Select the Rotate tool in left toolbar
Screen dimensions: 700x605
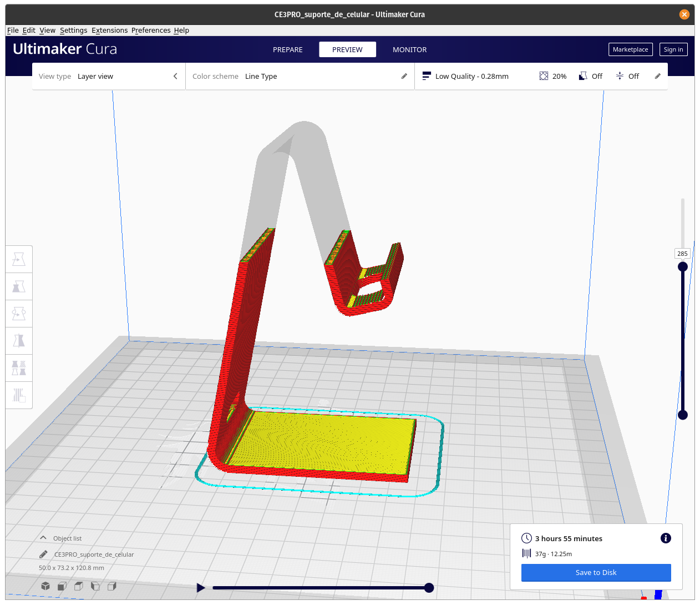[19, 314]
